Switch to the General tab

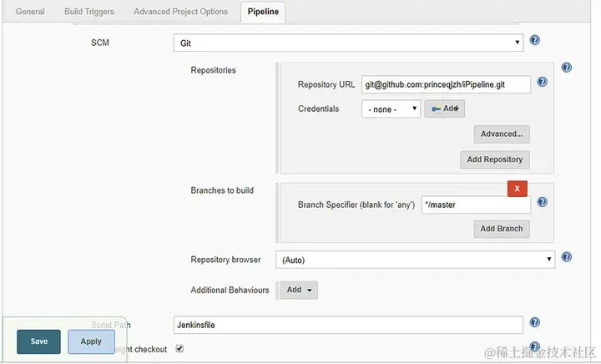30,12
